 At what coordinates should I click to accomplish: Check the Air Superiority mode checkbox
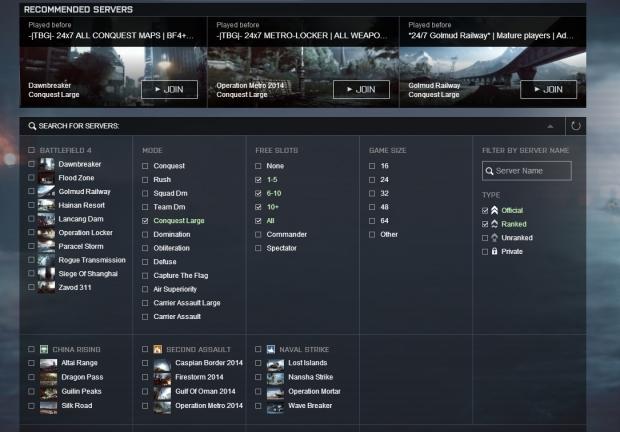point(145,289)
